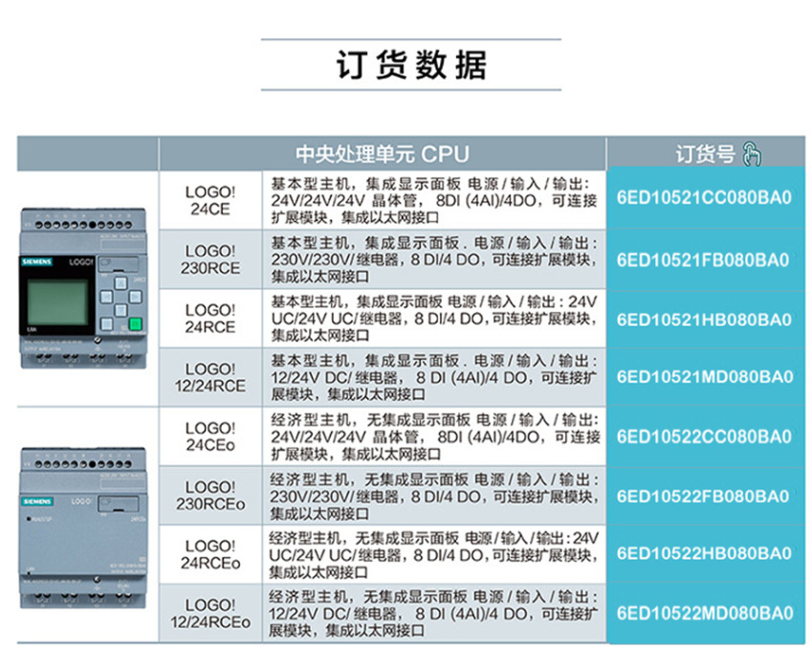This screenshot has width=812, height=647.
Task: Click the description of LOGO! 24RCEo
Action: pos(434,555)
